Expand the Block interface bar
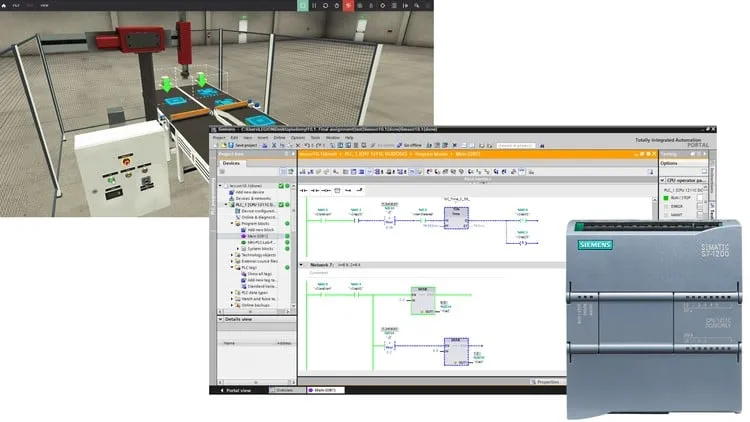 coord(477,179)
